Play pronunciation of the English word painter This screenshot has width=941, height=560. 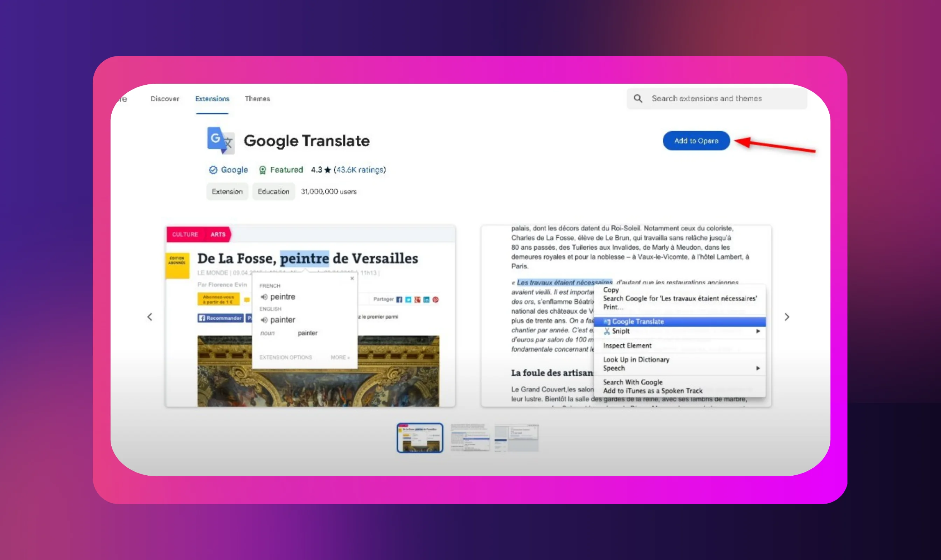pyautogui.click(x=264, y=320)
